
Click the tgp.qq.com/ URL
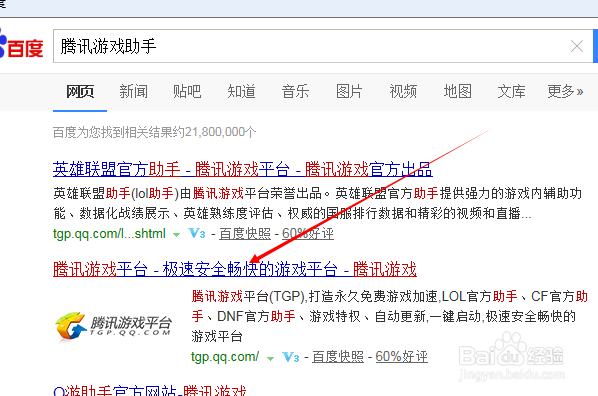pos(225,357)
